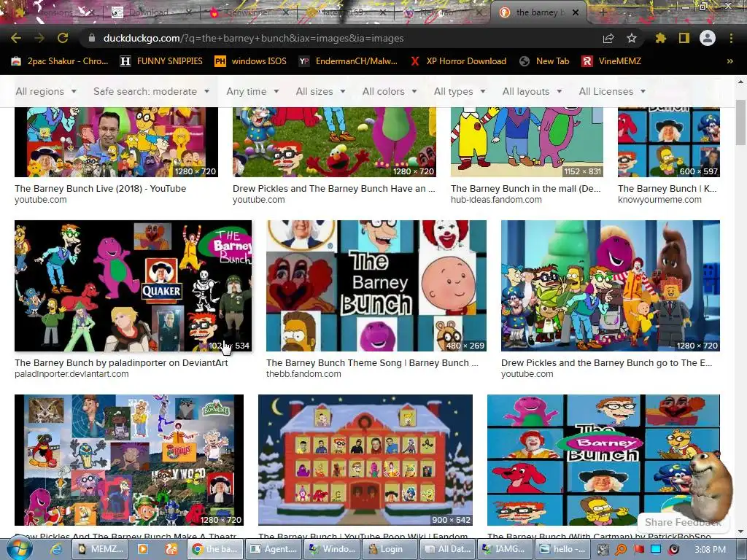This screenshot has width=747, height=560.
Task: Click the 3:08 PM system clock
Action: [x=710, y=550]
